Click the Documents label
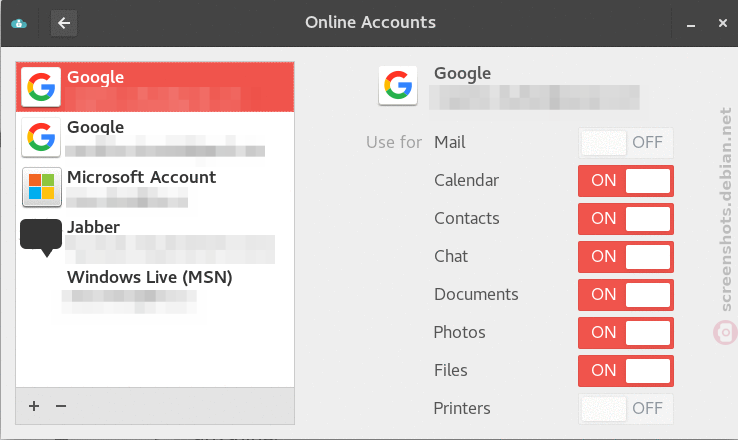The image size is (738, 440). 476,295
